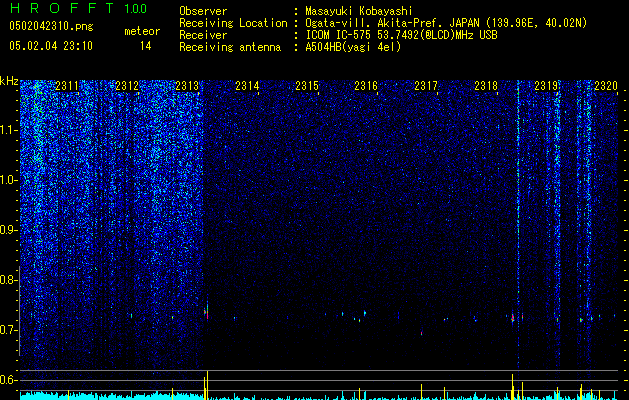
Task: Click the kHz axis unit label
Action: tap(9, 81)
